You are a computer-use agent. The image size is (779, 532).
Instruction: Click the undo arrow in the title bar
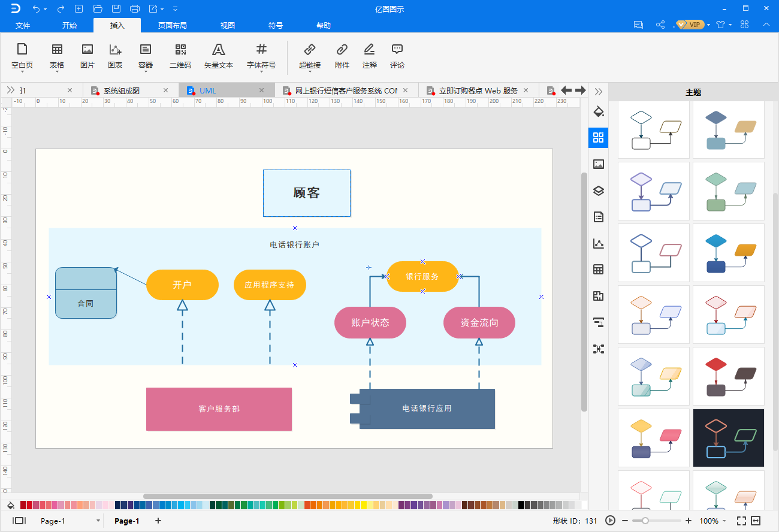(x=38, y=8)
